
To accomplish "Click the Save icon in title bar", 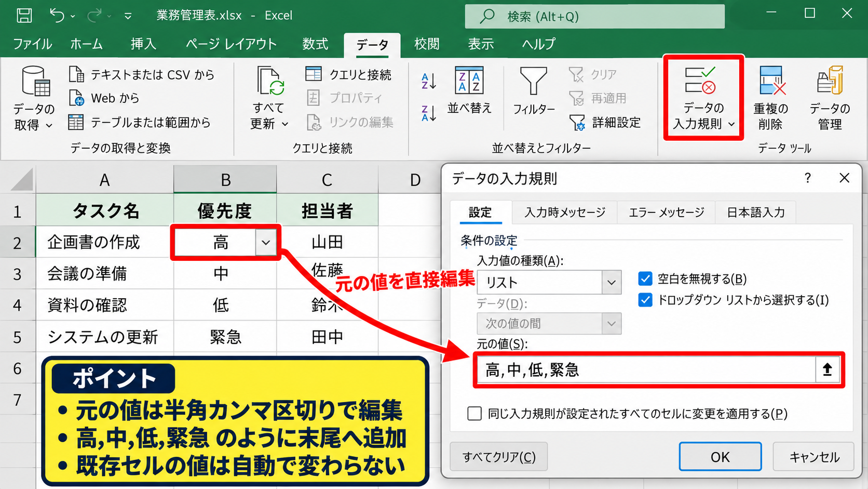I will [24, 16].
